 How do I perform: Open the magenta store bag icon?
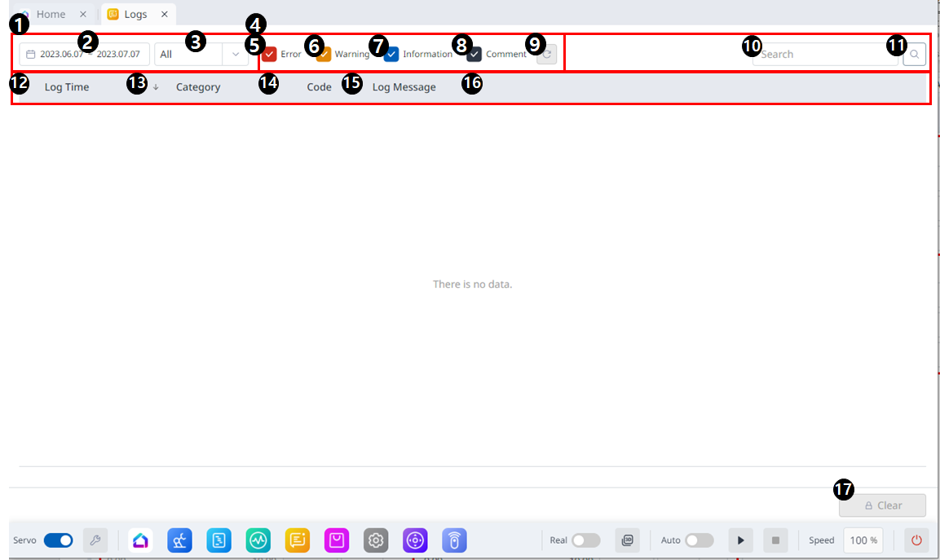click(x=336, y=540)
